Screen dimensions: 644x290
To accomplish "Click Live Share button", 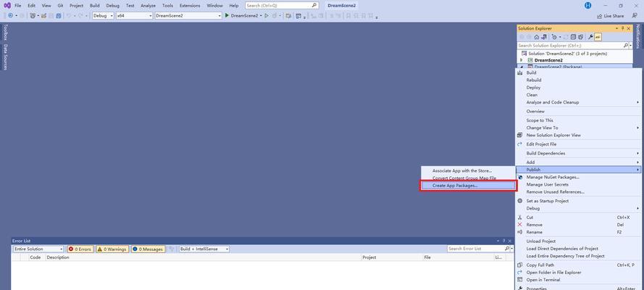I will pos(611,16).
